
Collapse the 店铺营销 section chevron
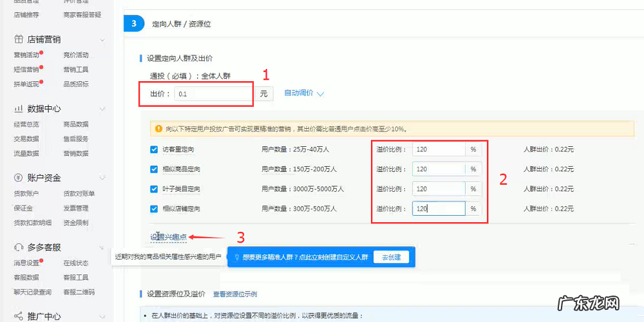[102, 40]
